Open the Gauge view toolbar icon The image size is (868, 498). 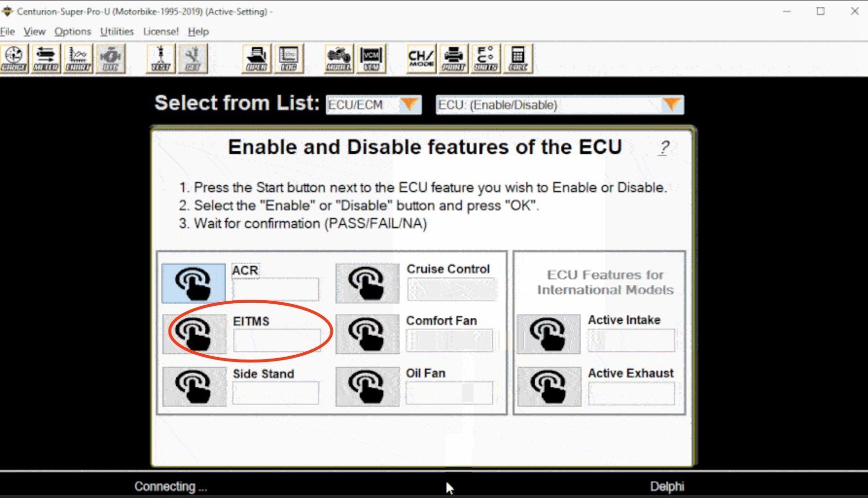point(14,59)
